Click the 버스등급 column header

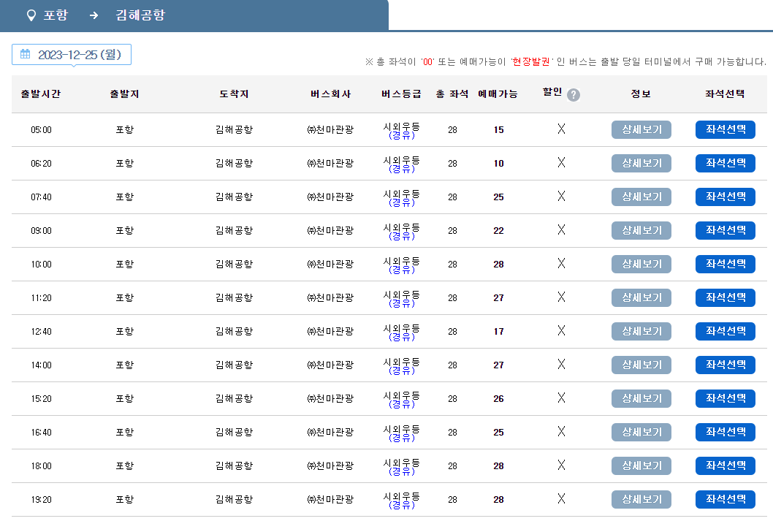tap(401, 94)
